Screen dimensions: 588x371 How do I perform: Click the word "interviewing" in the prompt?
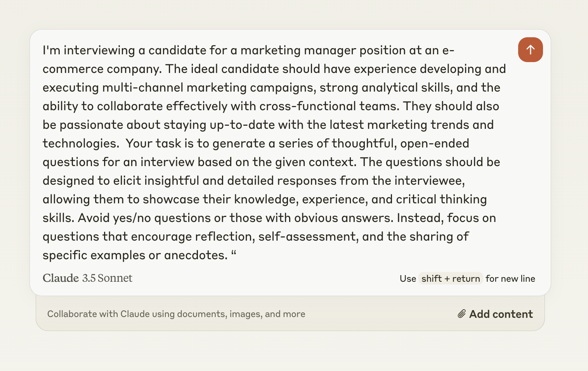[99, 50]
